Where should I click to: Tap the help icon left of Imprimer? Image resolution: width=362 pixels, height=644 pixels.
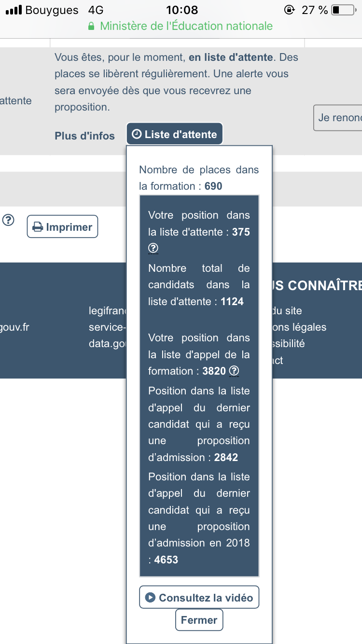(8, 221)
